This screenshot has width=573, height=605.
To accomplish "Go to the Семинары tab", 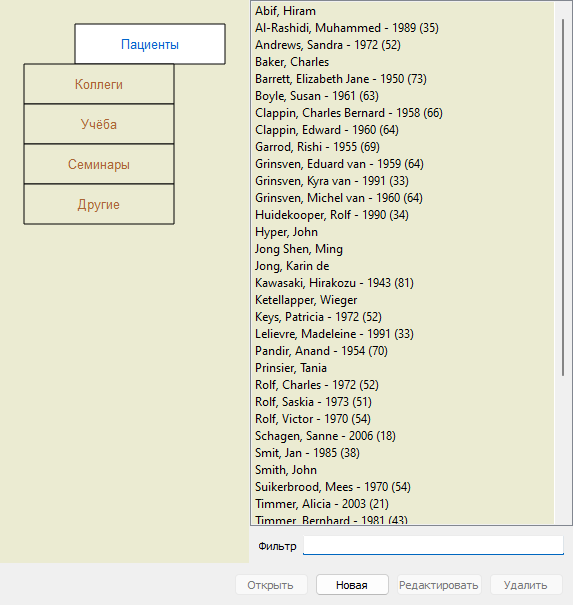I will 99,164.
